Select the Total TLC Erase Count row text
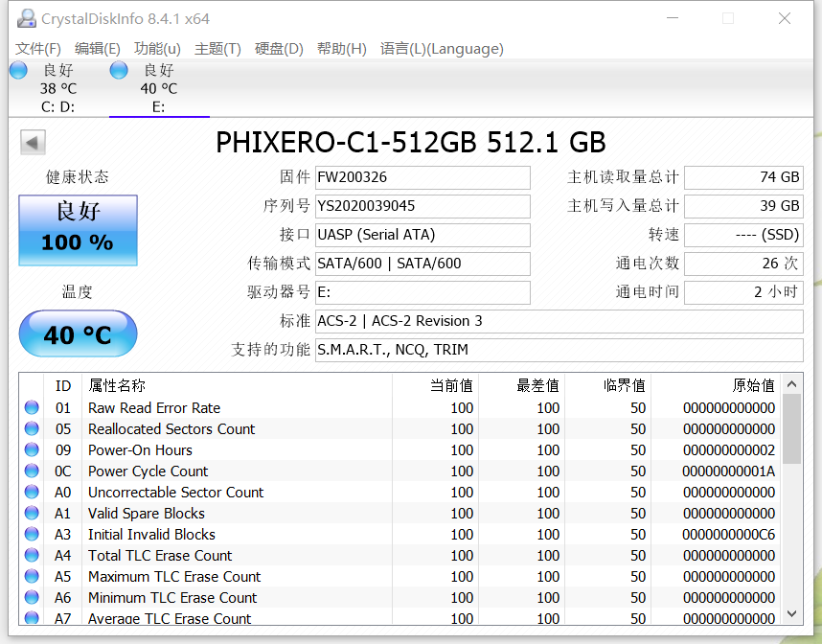 (x=160, y=555)
